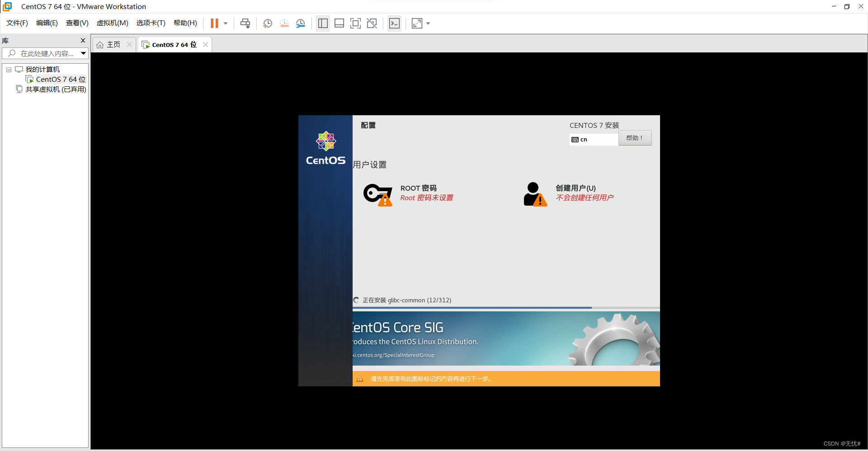Open the 创建用户(U) setting
Viewport: 868px width, 451px height.
[x=576, y=188]
